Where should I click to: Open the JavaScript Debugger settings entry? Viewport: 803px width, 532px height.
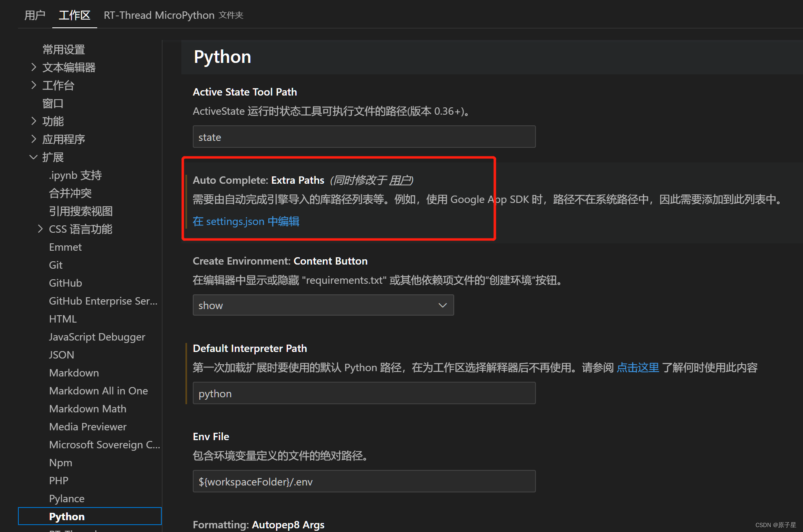tap(97, 337)
